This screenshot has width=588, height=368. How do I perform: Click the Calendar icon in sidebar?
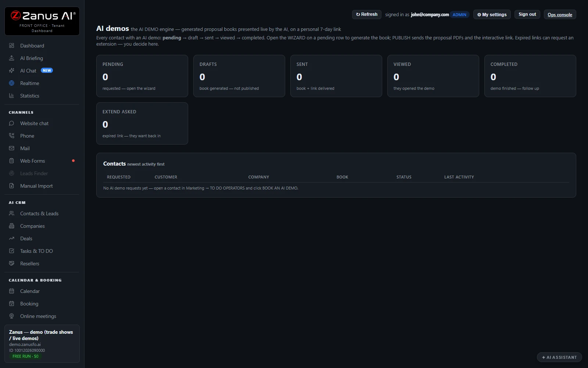[11, 291]
